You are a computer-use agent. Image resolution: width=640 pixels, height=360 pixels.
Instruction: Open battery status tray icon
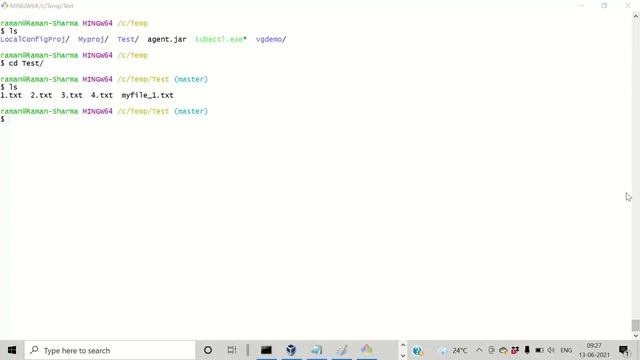[539, 350]
